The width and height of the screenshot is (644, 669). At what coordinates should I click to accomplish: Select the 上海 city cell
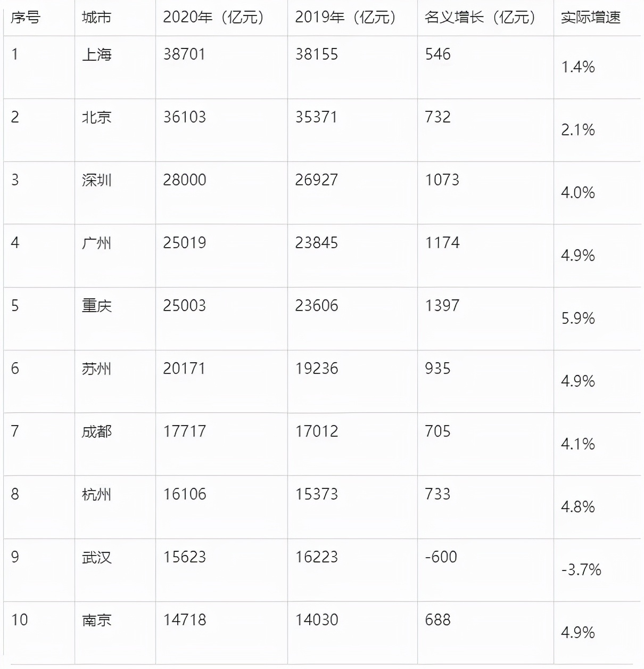[96, 54]
